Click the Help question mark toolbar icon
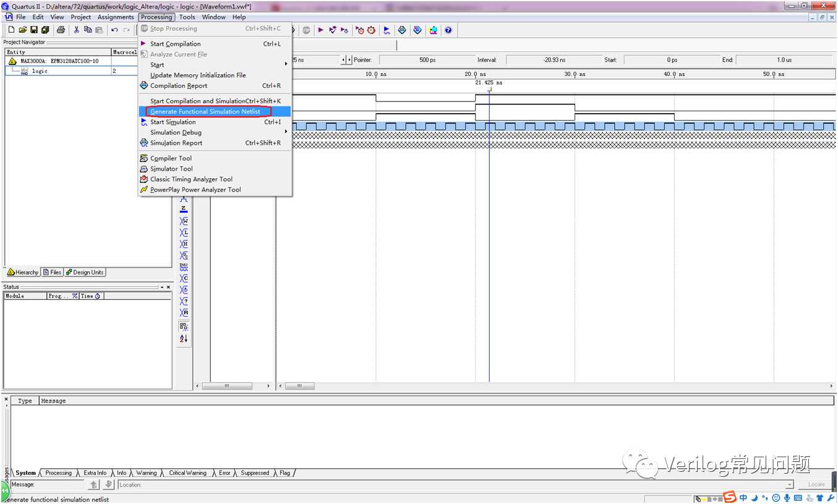This screenshot has height=504, width=838. pos(448,30)
